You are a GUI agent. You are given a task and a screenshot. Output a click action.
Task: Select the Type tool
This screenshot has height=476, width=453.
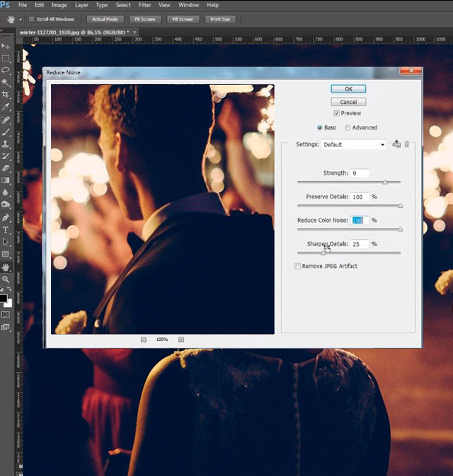(6, 230)
